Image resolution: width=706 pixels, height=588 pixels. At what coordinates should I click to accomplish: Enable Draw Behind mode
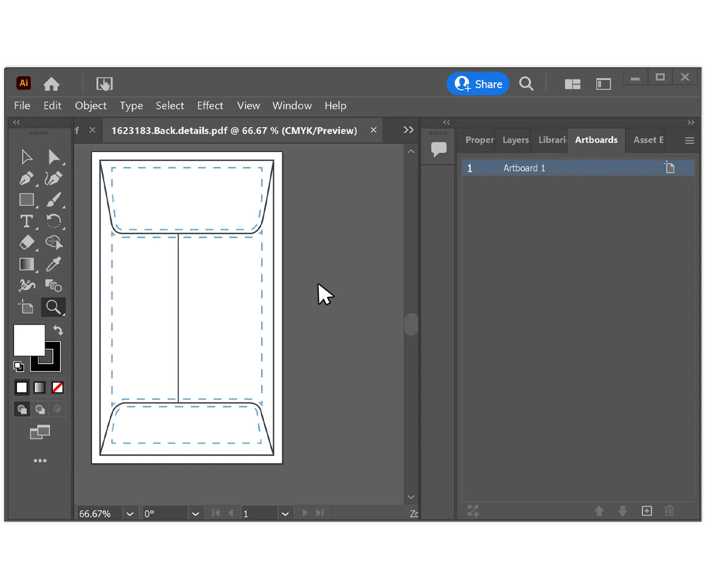click(x=39, y=409)
